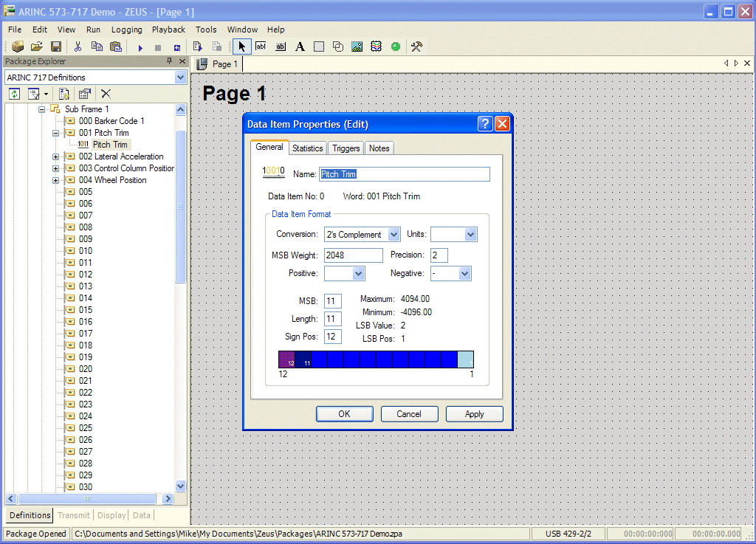This screenshot has width=756, height=544.
Task: Click the dark blue bit 11 cell
Action: click(303, 360)
